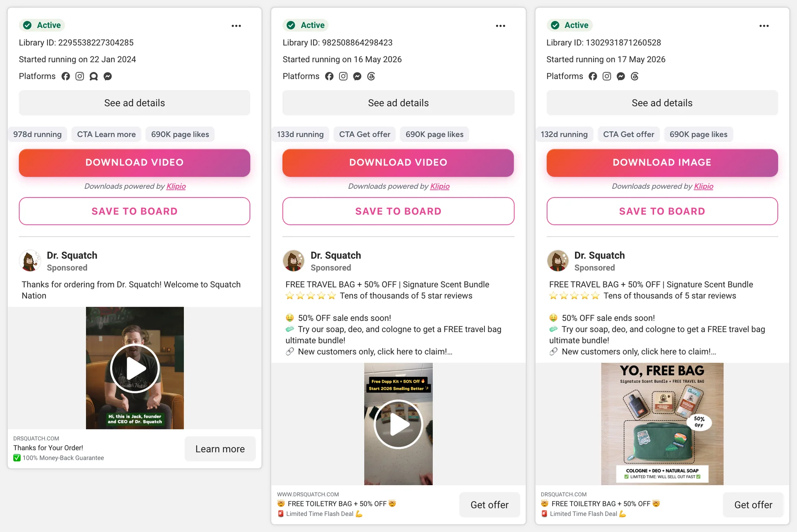
Task: Click 690K page likes tag on 132d ad
Action: click(698, 134)
